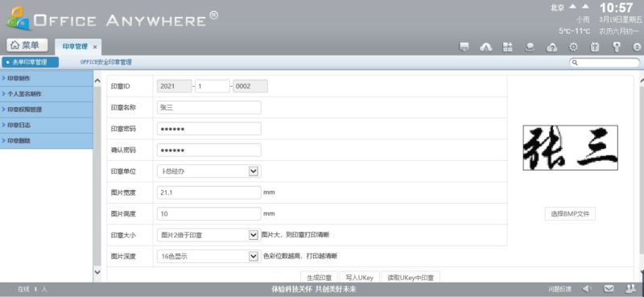Click the key icon in top toolbar
644x297 pixels.
[617, 47]
